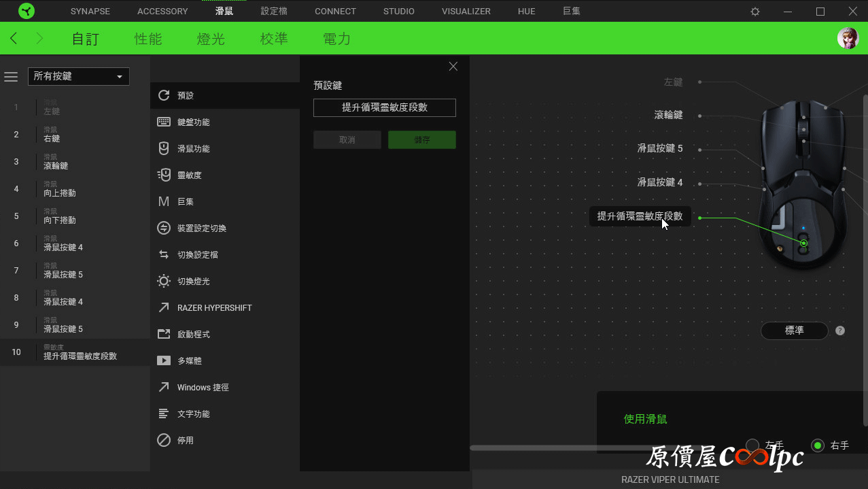This screenshot has width=868, height=489.
Task: Select the 文字功能 text function category
Action: [225, 414]
